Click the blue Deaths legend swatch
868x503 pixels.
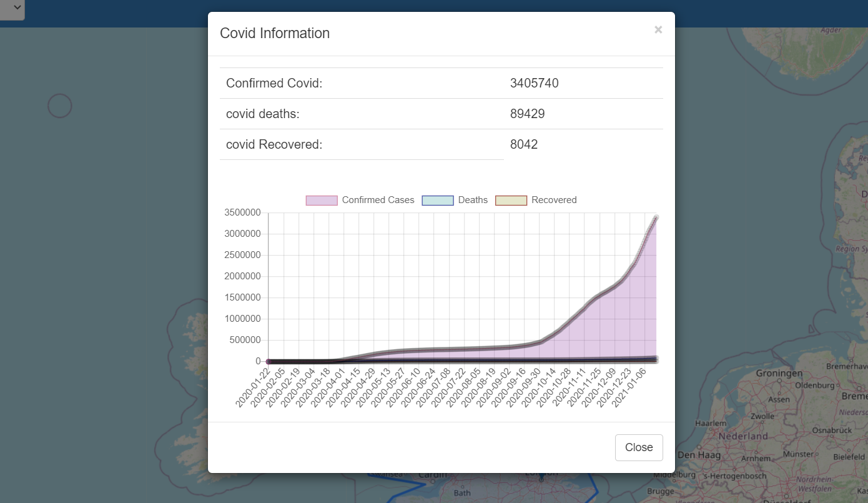click(x=438, y=201)
